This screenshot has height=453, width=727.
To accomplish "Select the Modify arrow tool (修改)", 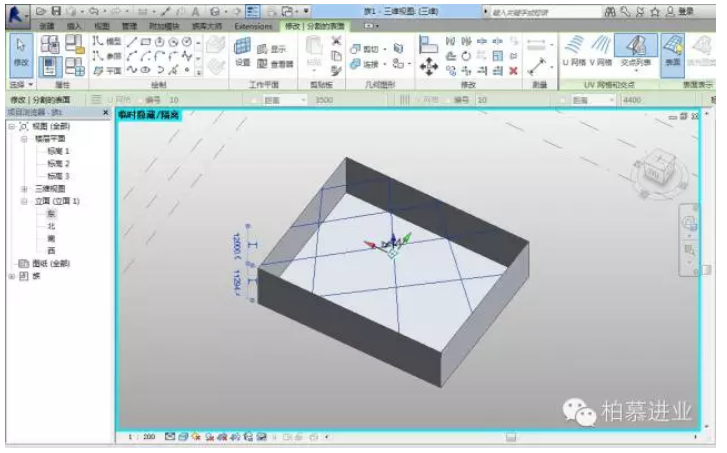I will pos(21,55).
